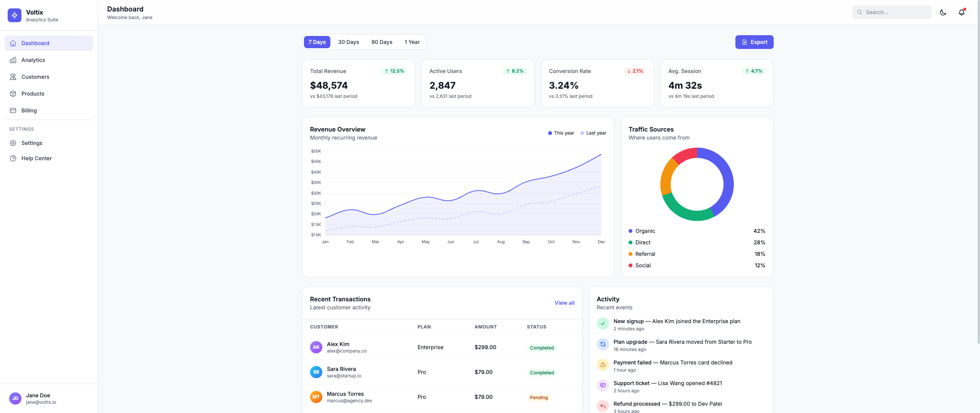Click the alex@company.co email address
This screenshot has width=980, height=413.
click(347, 351)
